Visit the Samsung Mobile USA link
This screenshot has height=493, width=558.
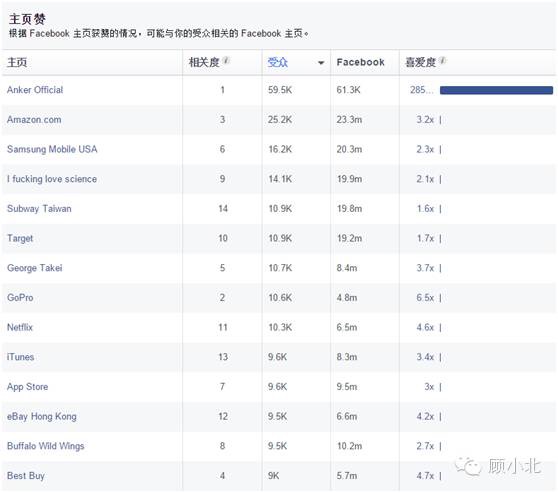(x=52, y=149)
